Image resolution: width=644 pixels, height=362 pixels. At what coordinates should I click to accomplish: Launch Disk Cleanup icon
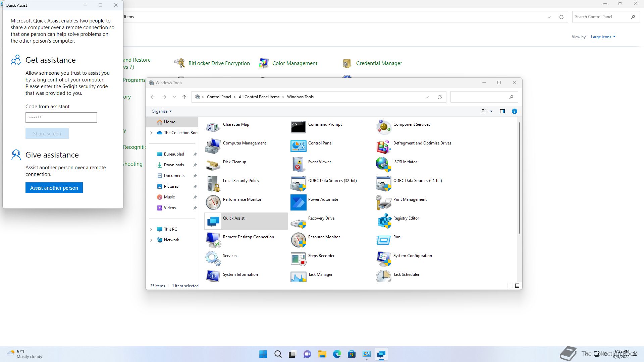coord(213,165)
